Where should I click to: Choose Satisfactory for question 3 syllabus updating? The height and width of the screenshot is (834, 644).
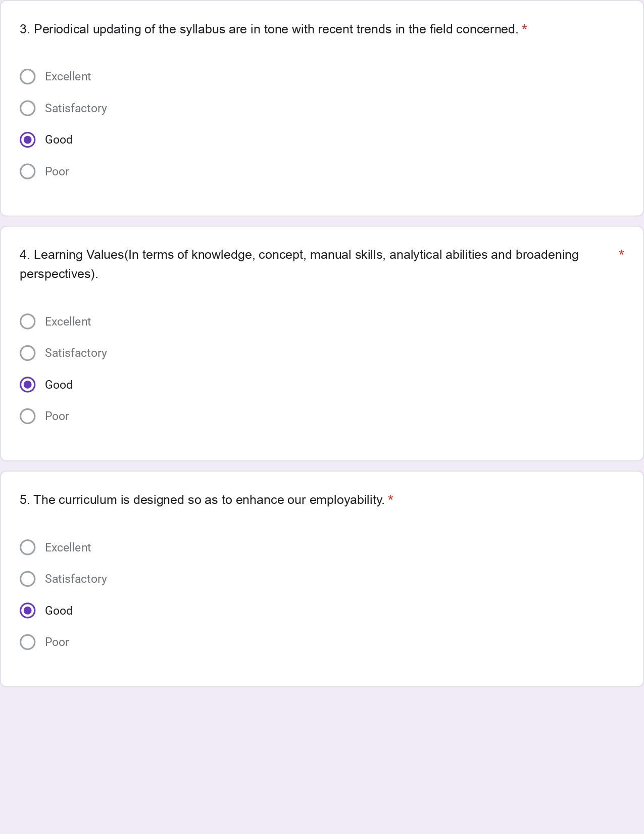pos(28,108)
